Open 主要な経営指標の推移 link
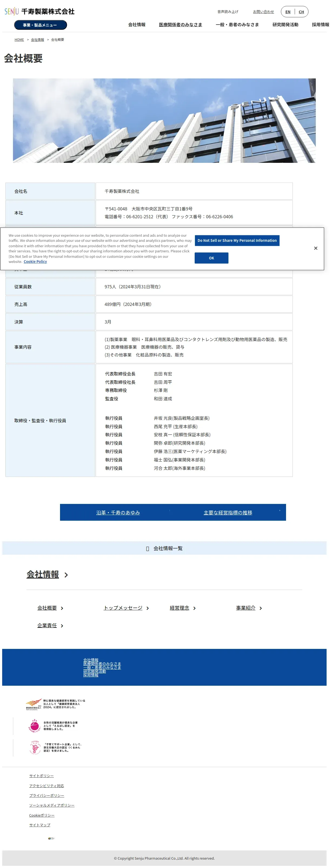This screenshot has height=868, width=332. click(x=228, y=513)
